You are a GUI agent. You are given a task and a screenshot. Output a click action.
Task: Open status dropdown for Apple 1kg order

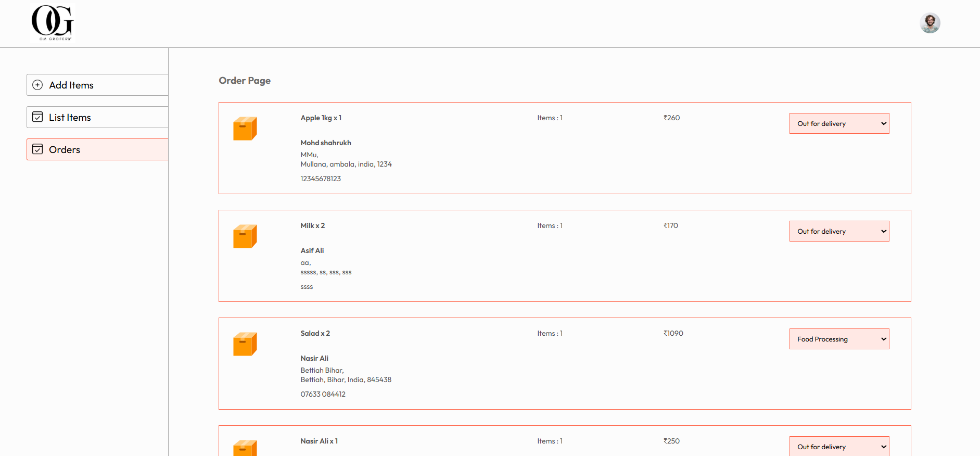[x=839, y=123]
